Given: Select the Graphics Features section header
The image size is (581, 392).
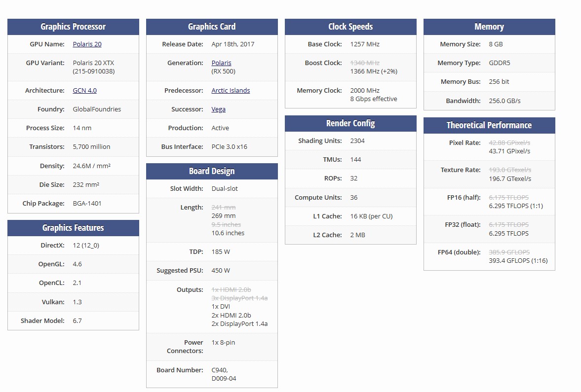Looking at the screenshot, I should click(73, 228).
